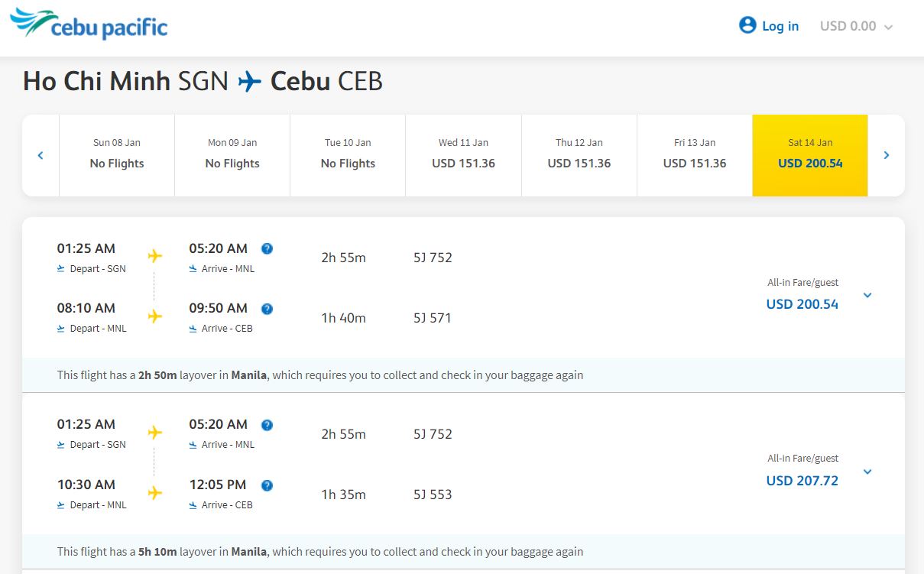Expand the USD 207.72 fare details
Viewport: 924px width, 574px height.
[867, 472]
